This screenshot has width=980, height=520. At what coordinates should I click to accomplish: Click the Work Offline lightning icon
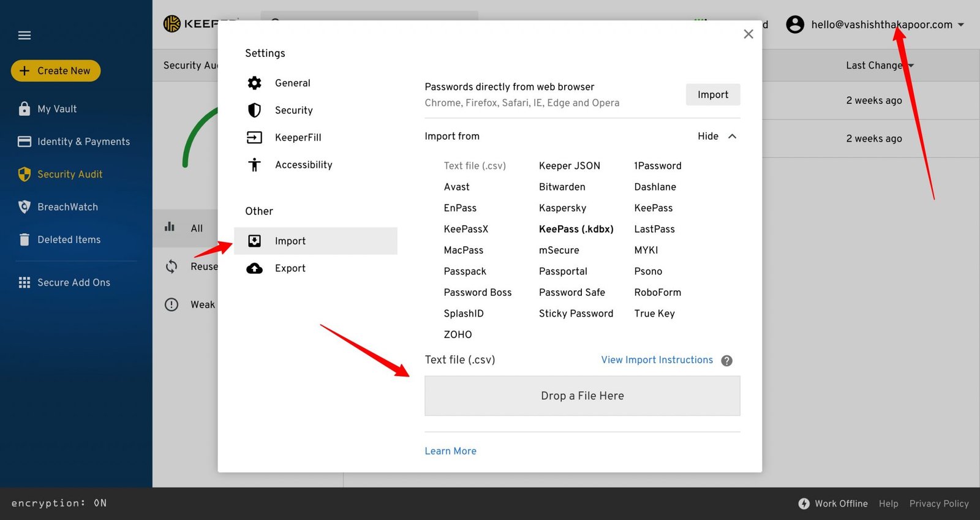tap(804, 503)
